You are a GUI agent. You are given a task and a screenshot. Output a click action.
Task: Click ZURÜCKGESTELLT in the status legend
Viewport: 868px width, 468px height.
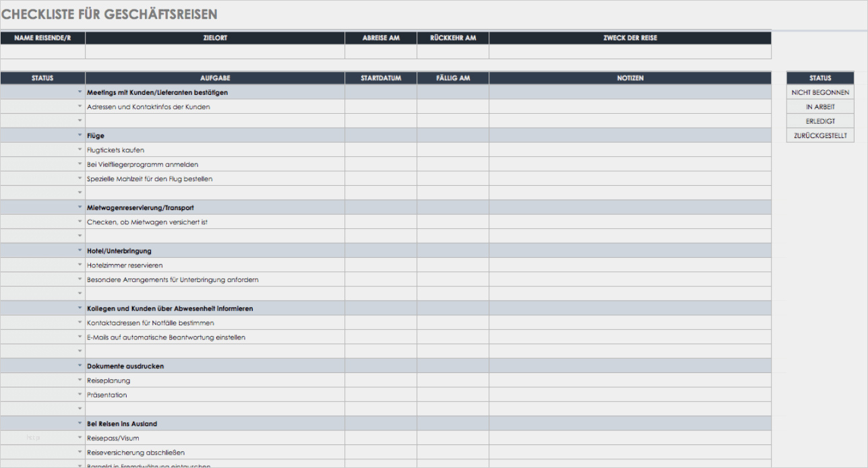point(820,136)
